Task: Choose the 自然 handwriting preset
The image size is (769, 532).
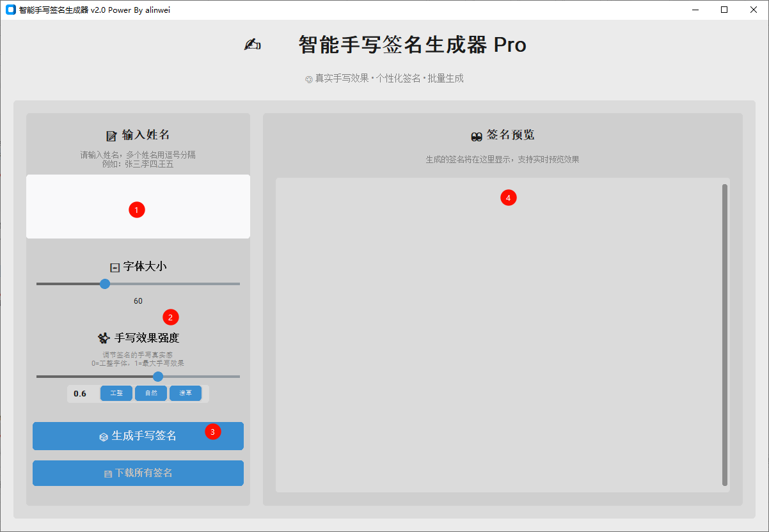Action: 151,393
